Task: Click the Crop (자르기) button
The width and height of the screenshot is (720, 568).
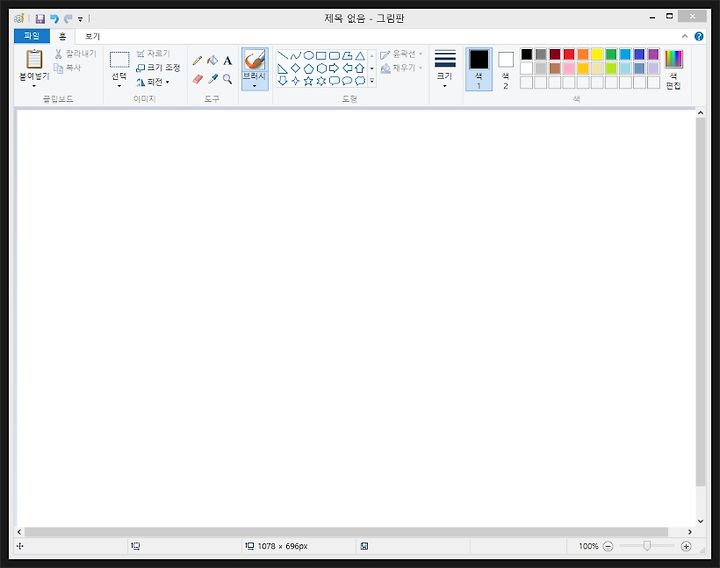Action: [153, 54]
